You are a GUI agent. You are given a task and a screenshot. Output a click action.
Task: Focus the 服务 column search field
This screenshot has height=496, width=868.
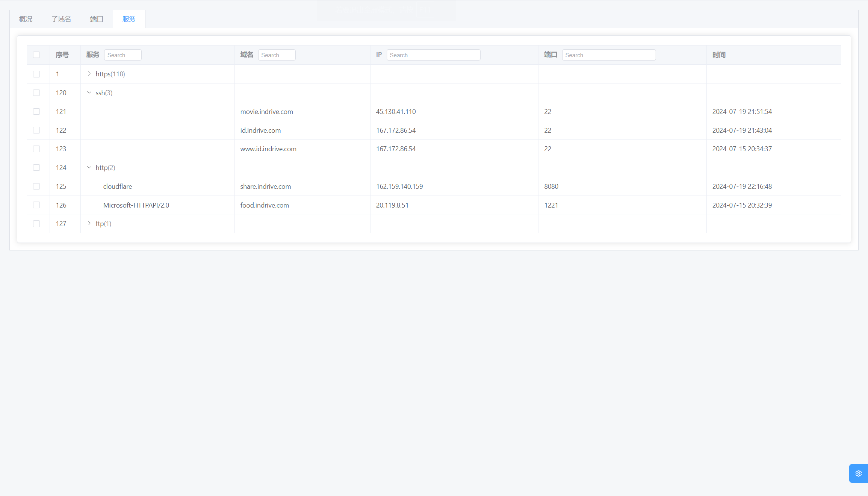[122, 55]
